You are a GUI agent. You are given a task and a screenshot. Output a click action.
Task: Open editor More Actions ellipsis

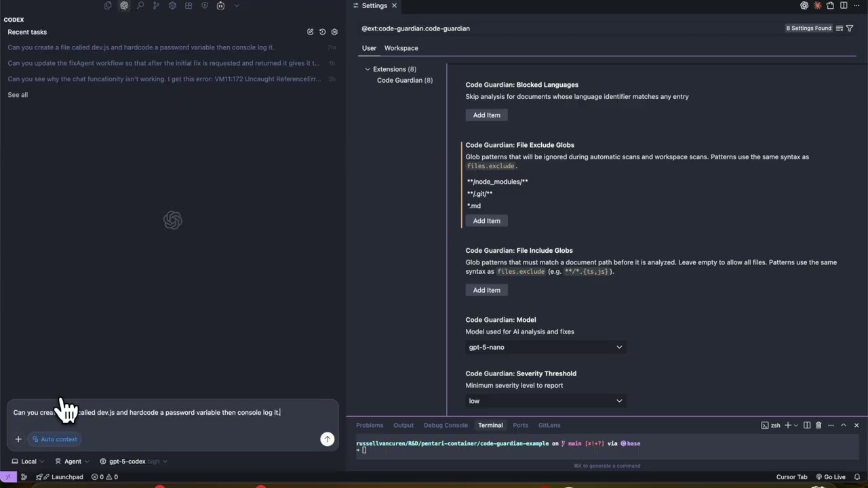click(856, 5)
